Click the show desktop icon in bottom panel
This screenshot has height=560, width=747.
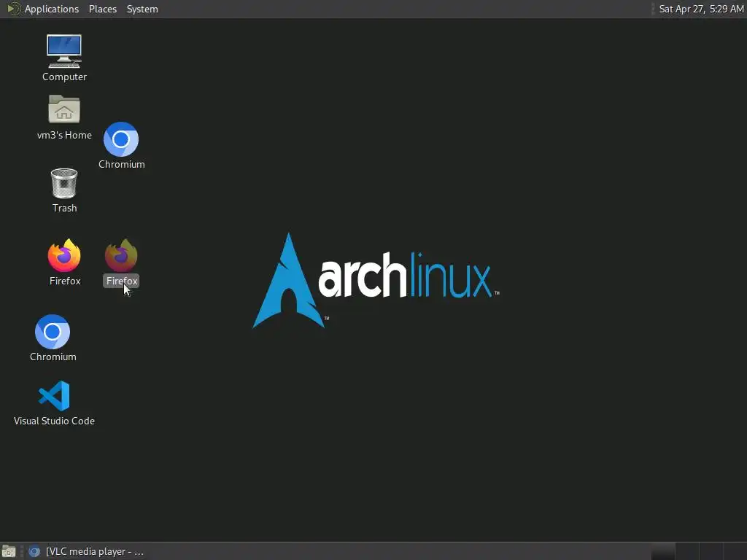click(9, 551)
